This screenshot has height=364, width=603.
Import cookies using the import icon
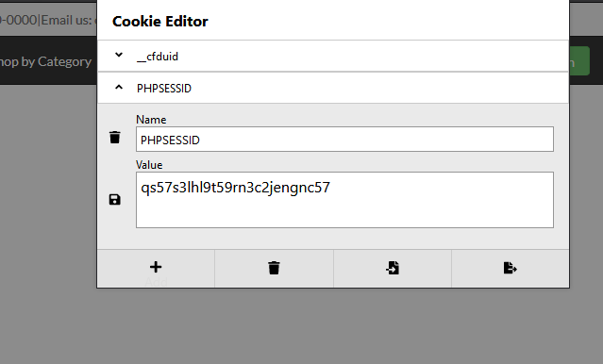click(x=393, y=268)
